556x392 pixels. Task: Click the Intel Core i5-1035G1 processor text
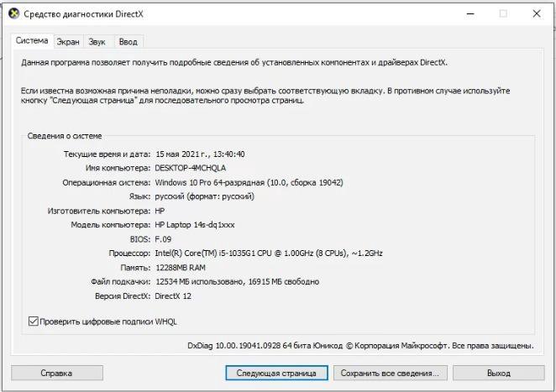(269, 253)
